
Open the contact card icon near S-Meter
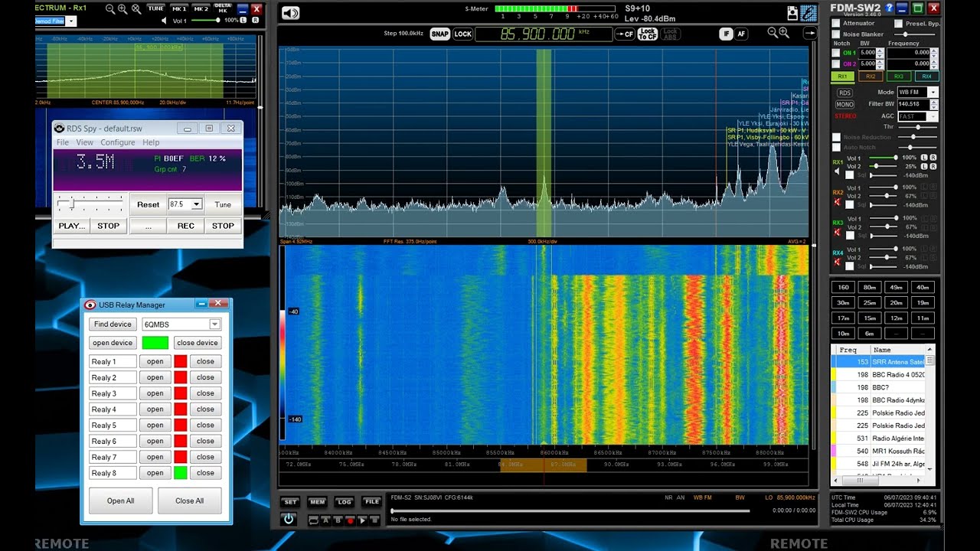[x=792, y=13]
